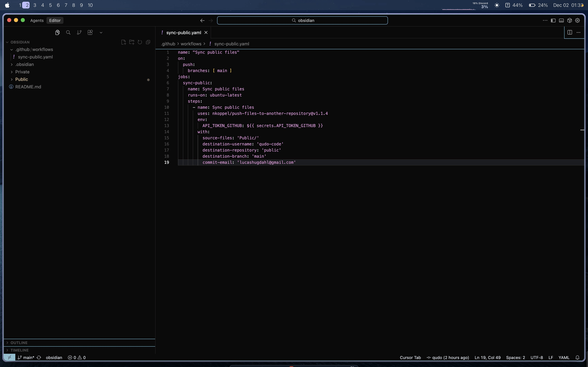The height and width of the screenshot is (367, 588).
Task: Click the main* branch button
Action: (26, 357)
